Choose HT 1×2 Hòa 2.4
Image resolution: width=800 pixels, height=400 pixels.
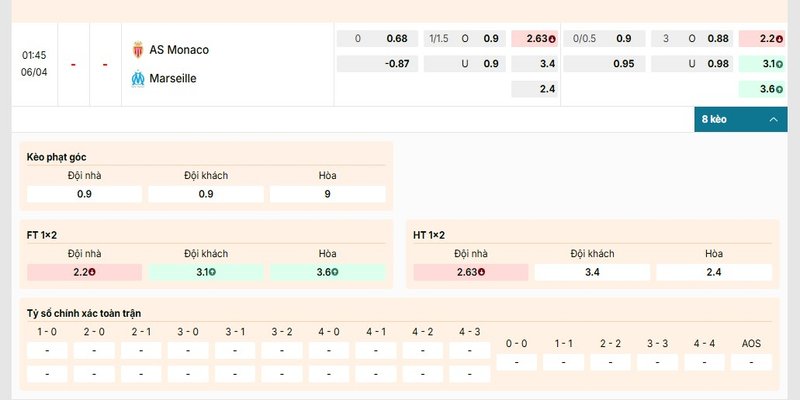click(714, 272)
